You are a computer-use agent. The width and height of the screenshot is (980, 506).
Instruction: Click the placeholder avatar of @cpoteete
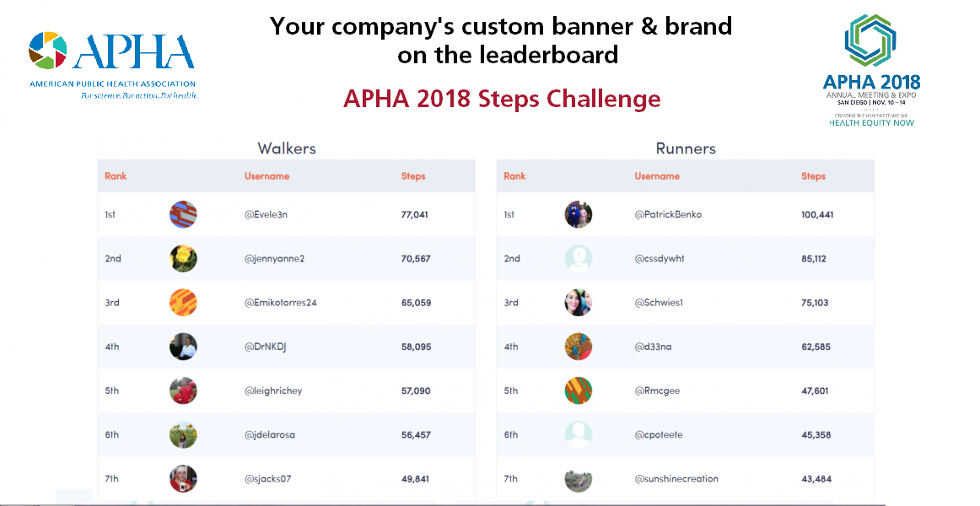578,434
